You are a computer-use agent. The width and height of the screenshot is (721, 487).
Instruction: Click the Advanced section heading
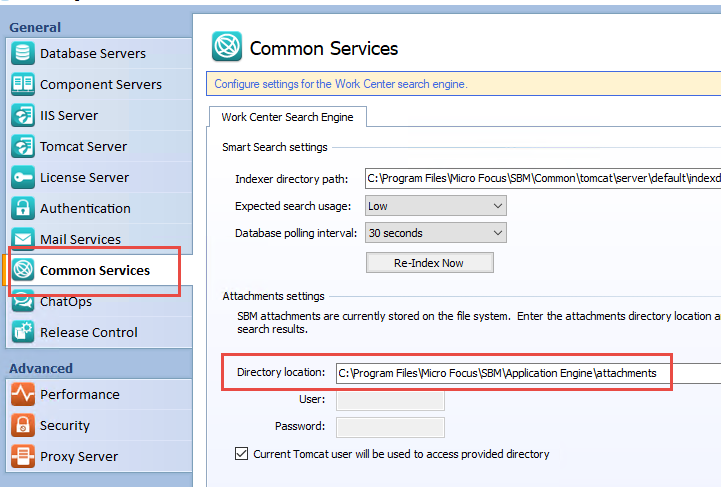[41, 368]
